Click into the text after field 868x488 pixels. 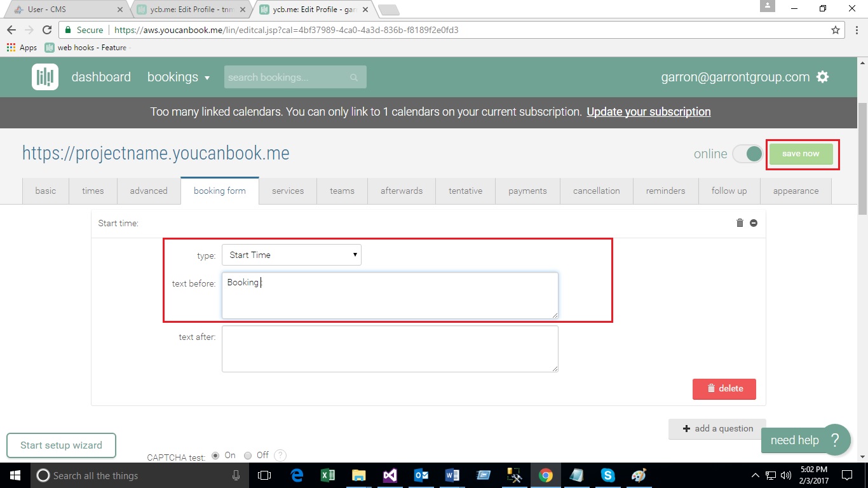pos(390,349)
